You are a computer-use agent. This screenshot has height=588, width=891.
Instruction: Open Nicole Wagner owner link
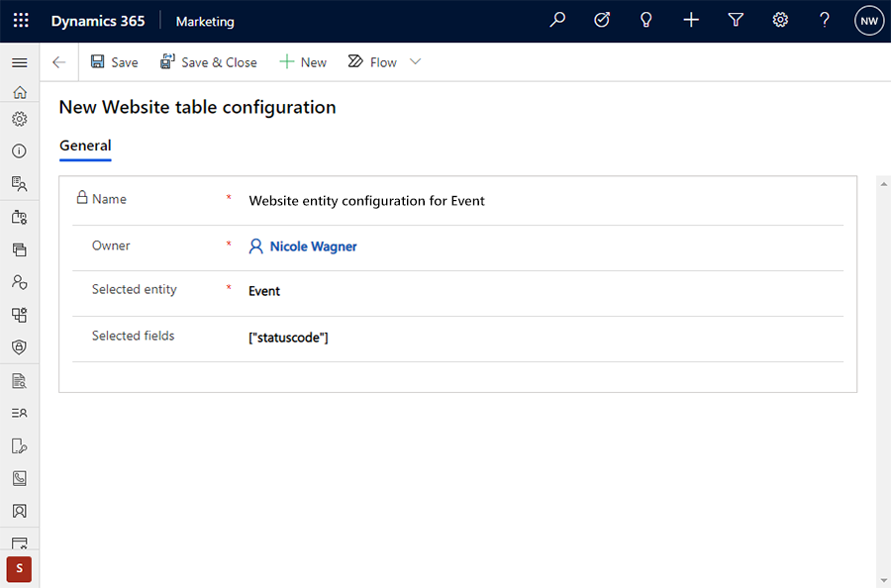coord(313,246)
